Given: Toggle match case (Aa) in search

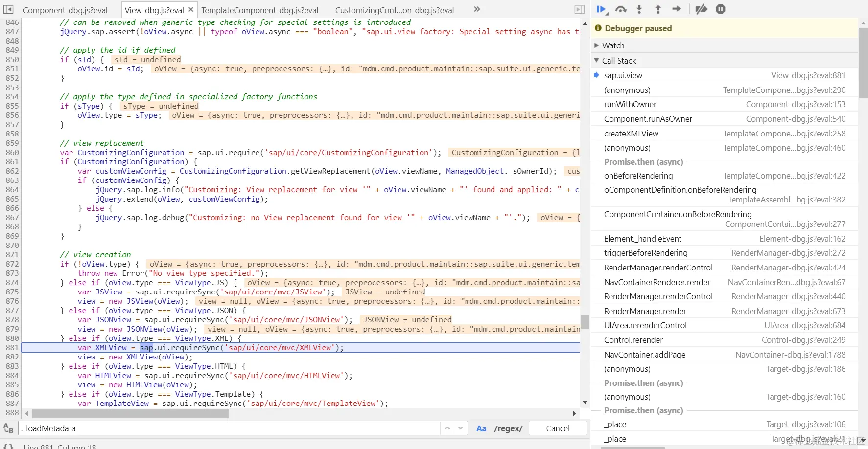Looking at the screenshot, I should pos(481,428).
